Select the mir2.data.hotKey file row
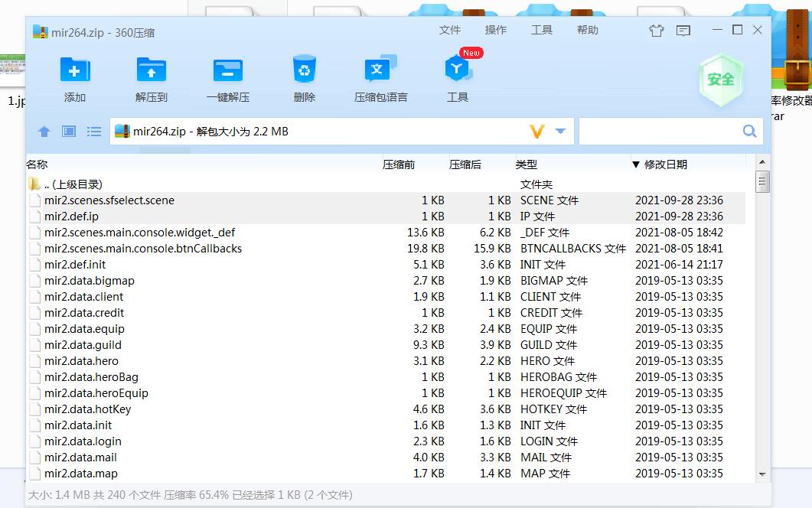This screenshot has height=508, width=812. tap(87, 409)
